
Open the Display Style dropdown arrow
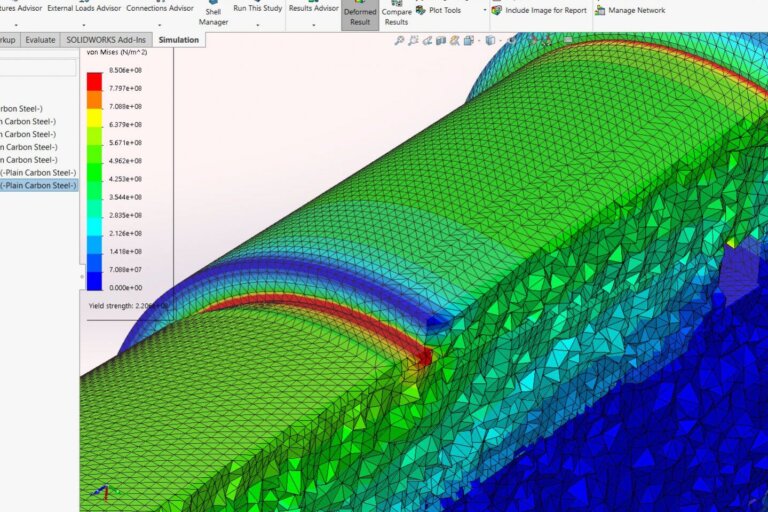pyautogui.click(x=501, y=41)
